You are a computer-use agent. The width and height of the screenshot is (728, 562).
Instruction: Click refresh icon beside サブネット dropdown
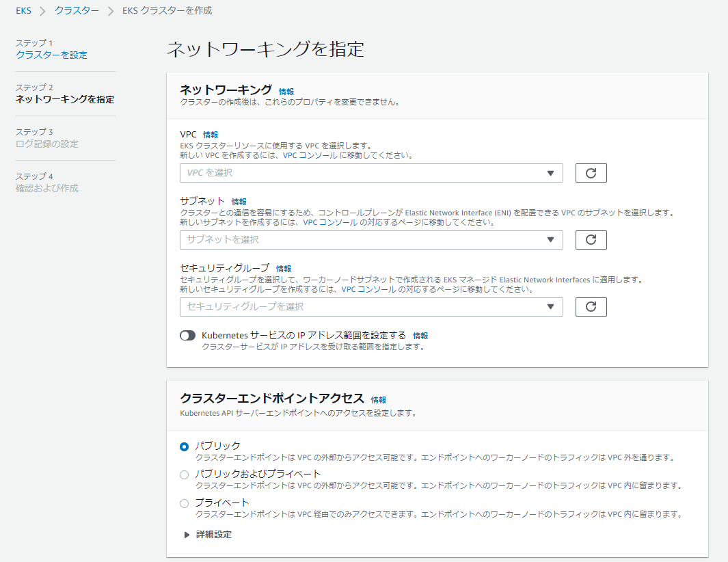(x=591, y=240)
